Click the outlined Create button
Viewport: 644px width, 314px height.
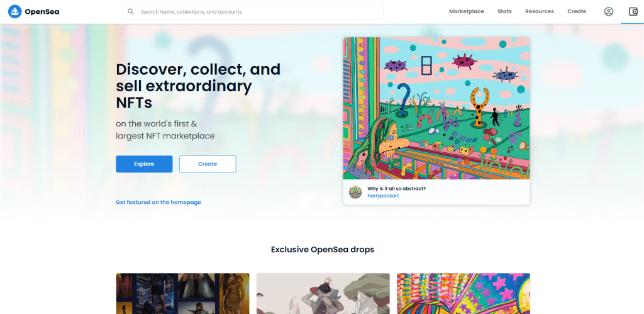(x=208, y=164)
